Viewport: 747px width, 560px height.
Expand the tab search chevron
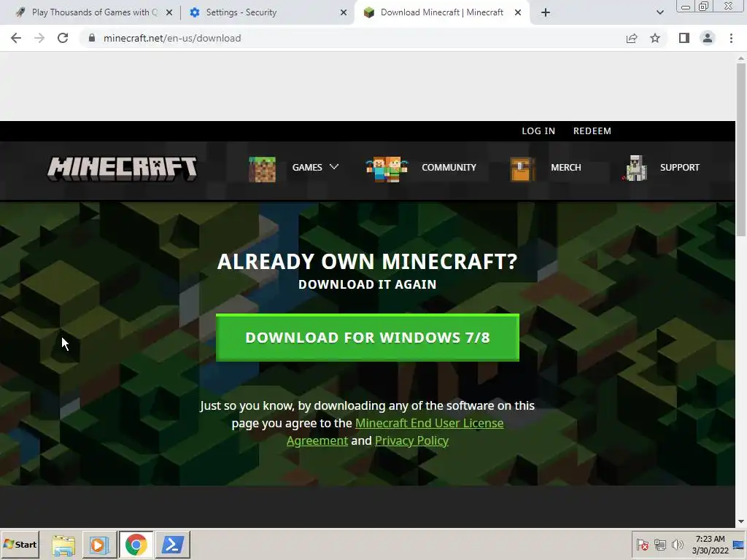[x=659, y=12]
